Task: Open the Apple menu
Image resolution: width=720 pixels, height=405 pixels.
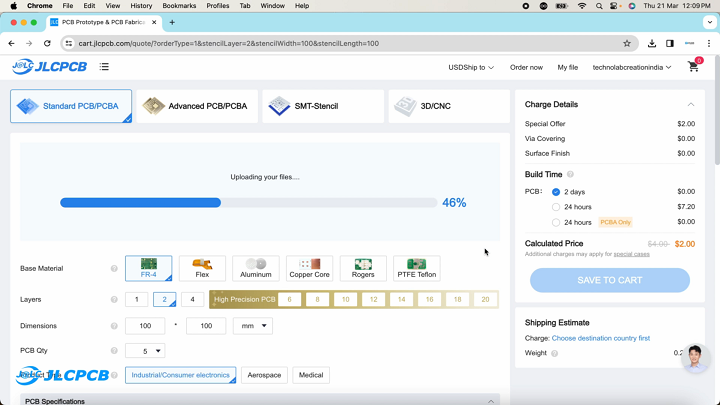Action: (14, 6)
